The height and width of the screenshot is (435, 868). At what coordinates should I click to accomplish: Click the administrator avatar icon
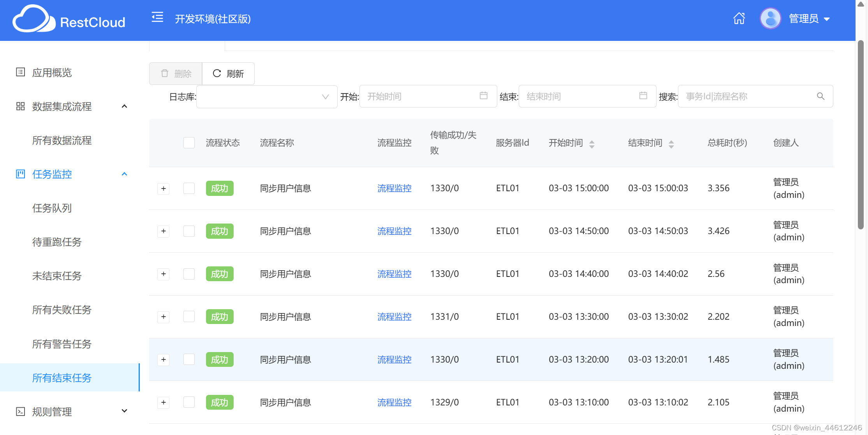pyautogui.click(x=770, y=18)
